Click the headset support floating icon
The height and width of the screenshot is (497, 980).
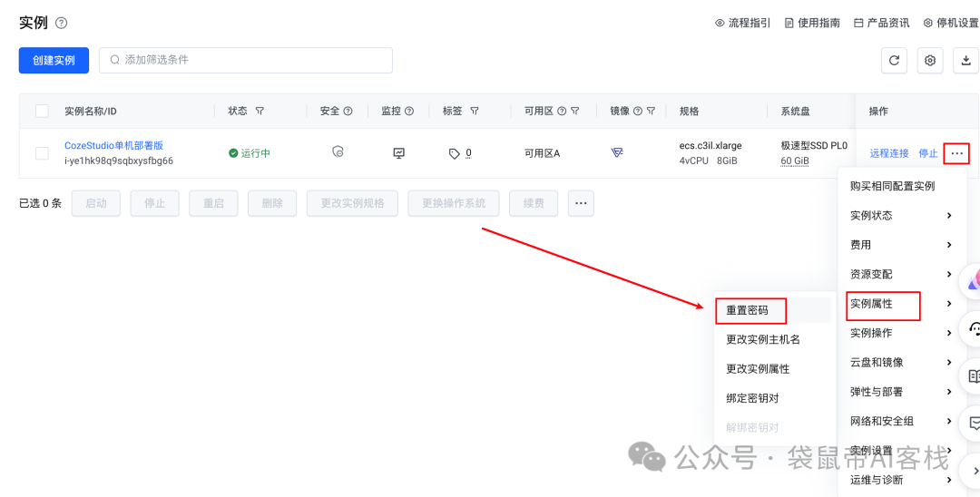(x=973, y=327)
